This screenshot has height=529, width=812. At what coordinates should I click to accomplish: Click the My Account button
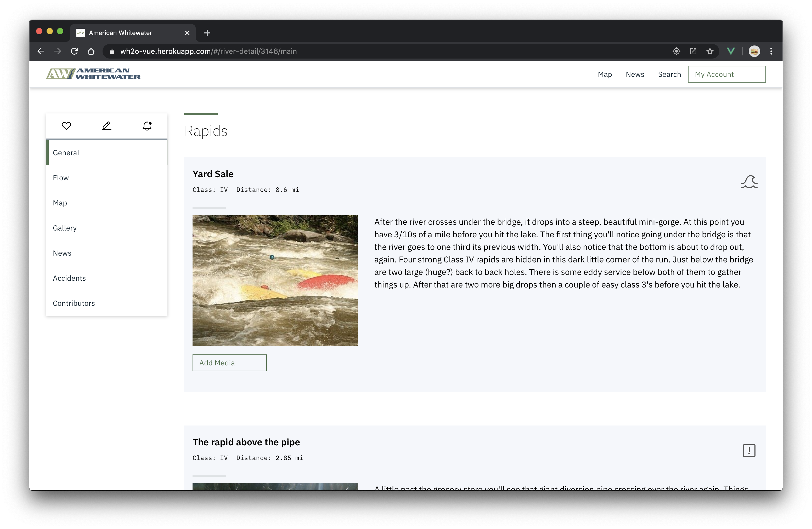pyautogui.click(x=727, y=74)
